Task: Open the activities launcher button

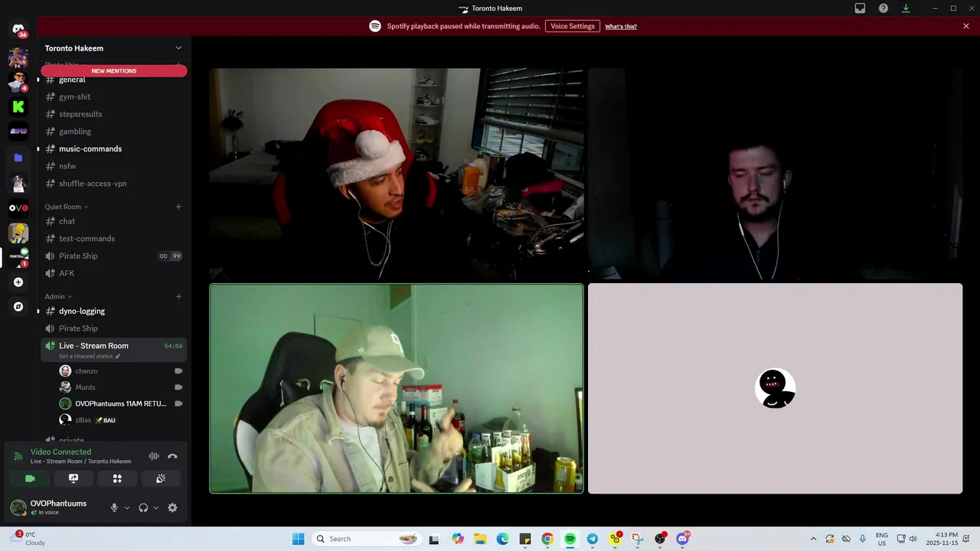Action: [117, 478]
